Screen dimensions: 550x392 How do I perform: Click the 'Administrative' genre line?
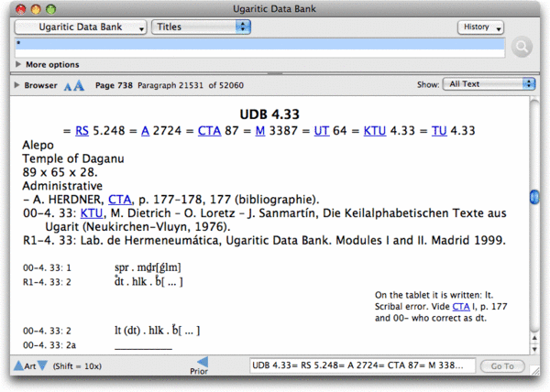tap(62, 186)
